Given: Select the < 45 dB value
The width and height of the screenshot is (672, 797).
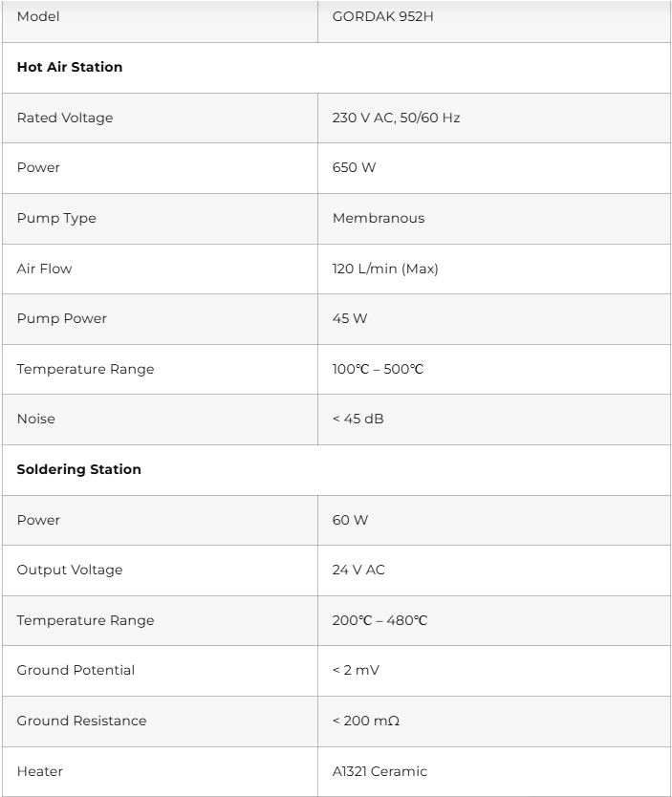Looking at the screenshot, I should click(x=358, y=420).
